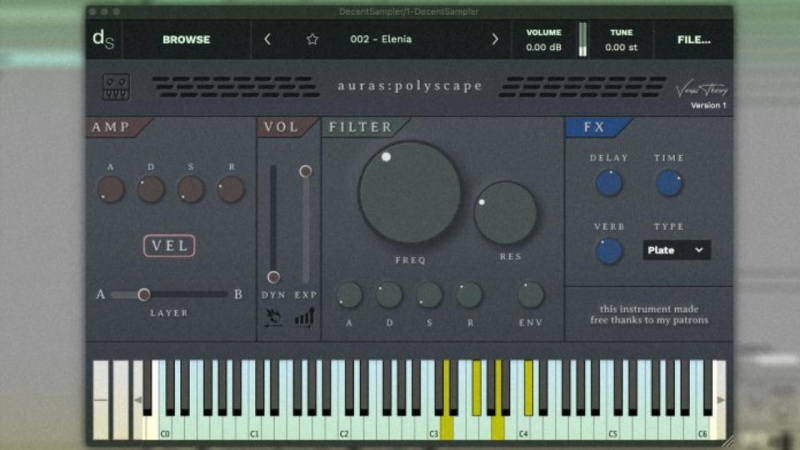800x450 pixels.
Task: Click the EXP slider handle
Action: (x=306, y=171)
